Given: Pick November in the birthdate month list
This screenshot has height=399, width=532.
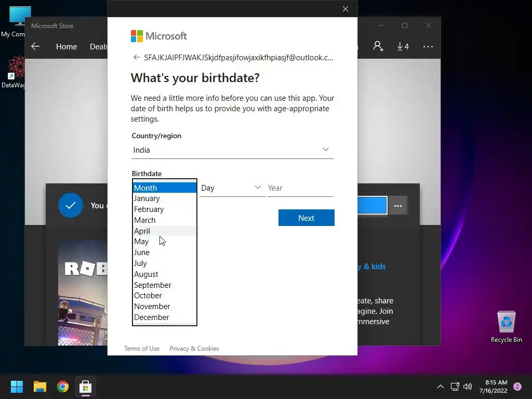Looking at the screenshot, I should click(x=165, y=307).
